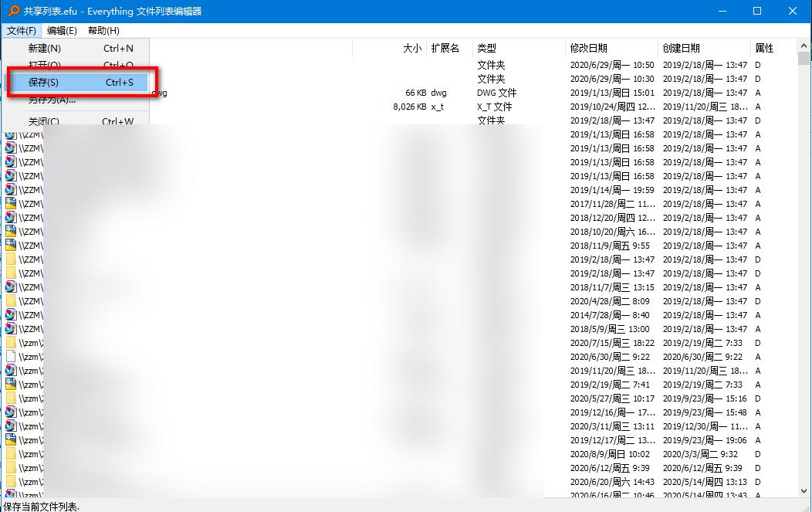Click the blank document icon next to a \\zzm entry
Screen dimensions: 812x512
pos(11,356)
